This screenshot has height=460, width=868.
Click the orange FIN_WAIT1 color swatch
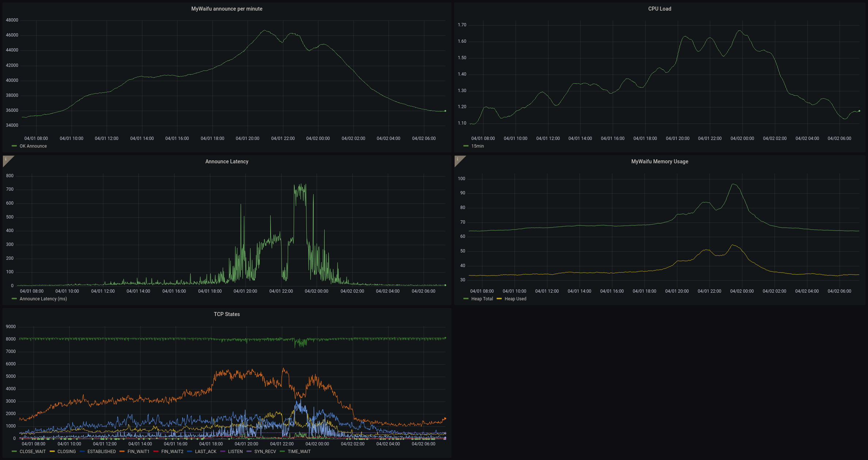(122, 452)
